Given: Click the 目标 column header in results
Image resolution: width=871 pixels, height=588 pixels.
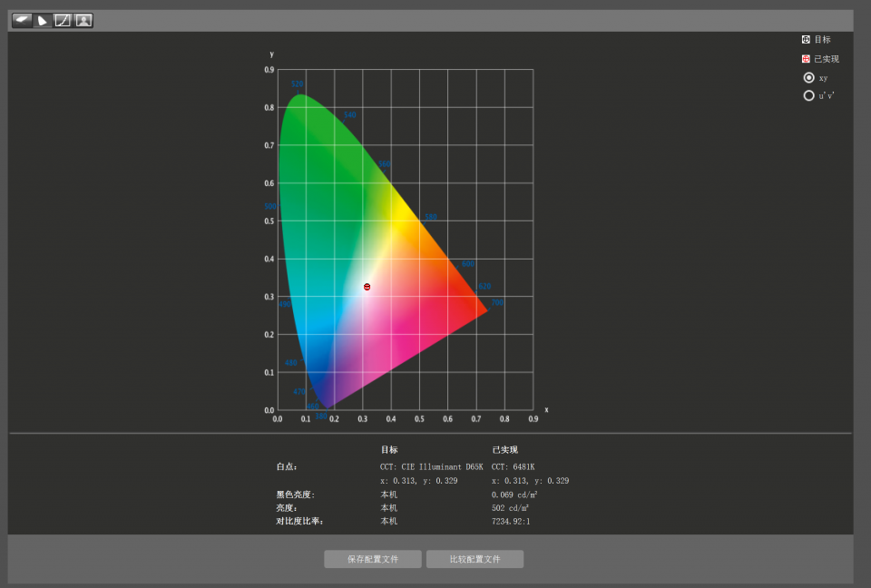Looking at the screenshot, I should 389,450.
